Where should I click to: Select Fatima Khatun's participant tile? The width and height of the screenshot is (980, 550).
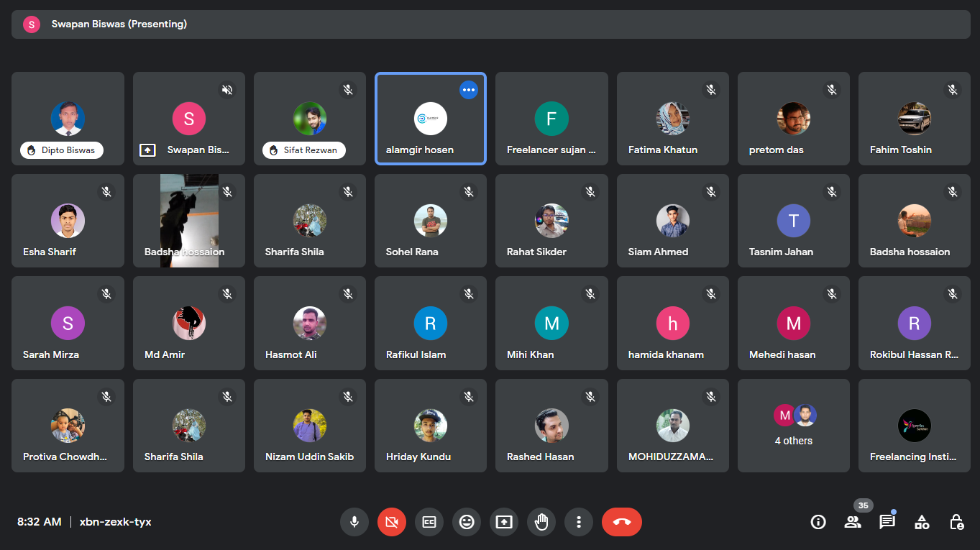coord(672,119)
